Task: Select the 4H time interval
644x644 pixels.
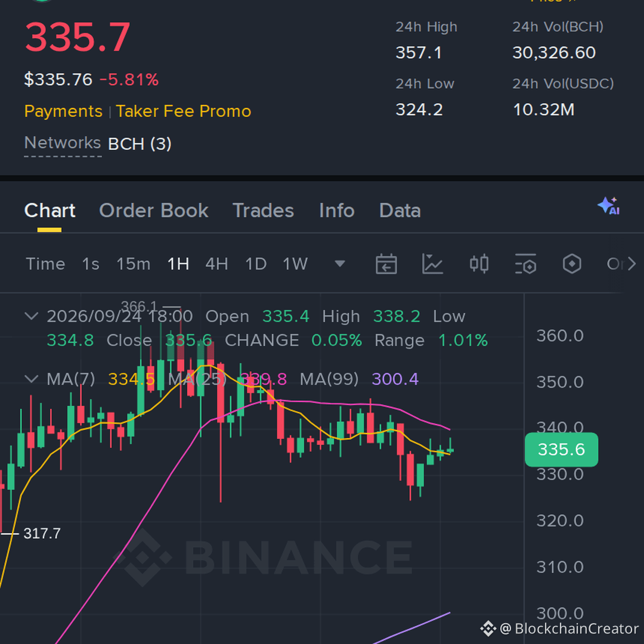Action: [216, 264]
